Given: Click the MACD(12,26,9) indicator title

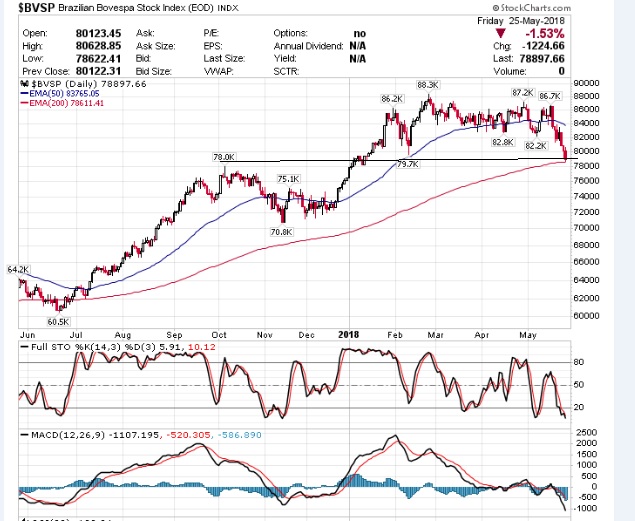Looking at the screenshot, I should tap(68, 435).
